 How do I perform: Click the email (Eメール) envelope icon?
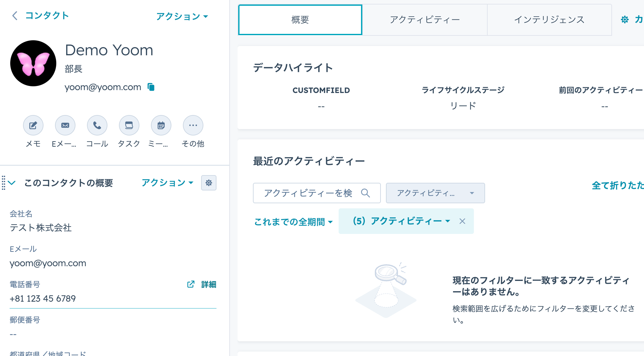click(65, 125)
